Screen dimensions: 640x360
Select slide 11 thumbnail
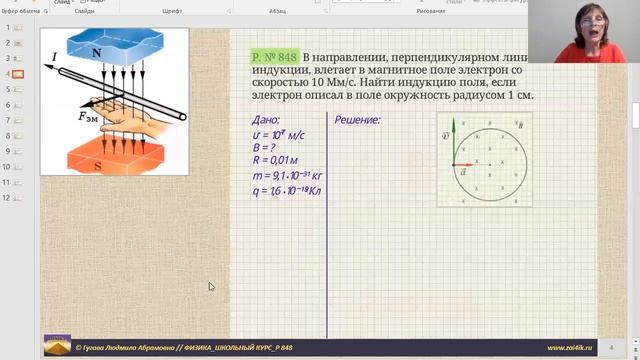(x=18, y=183)
